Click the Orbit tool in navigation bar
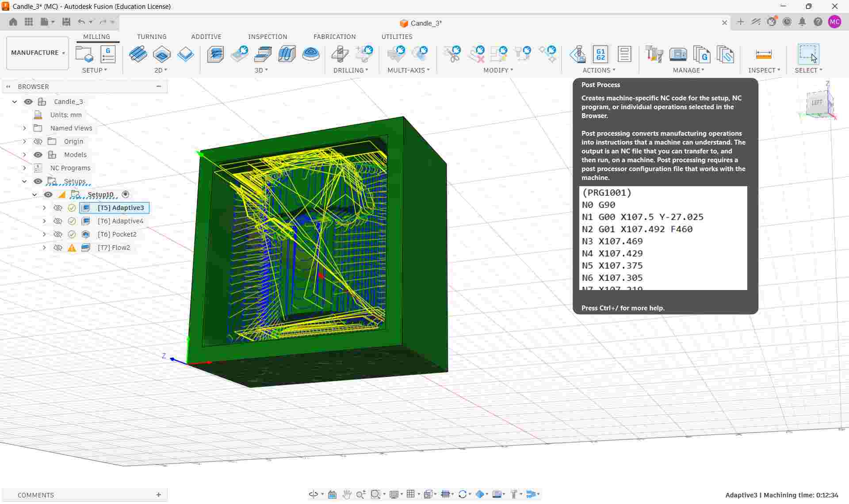The image size is (849, 504). (x=314, y=494)
